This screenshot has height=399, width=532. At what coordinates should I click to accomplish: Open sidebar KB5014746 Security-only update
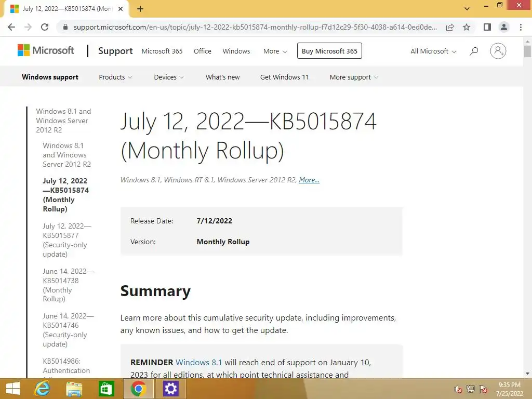click(68, 330)
